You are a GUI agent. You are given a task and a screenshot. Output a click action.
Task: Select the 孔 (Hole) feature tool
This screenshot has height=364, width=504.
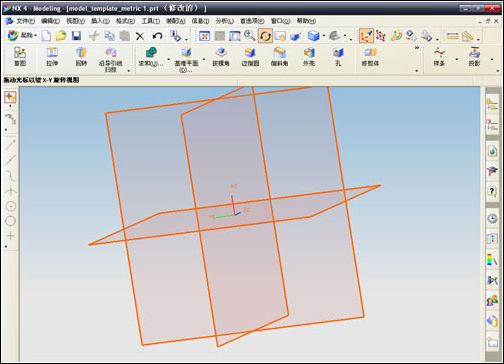tap(338, 57)
